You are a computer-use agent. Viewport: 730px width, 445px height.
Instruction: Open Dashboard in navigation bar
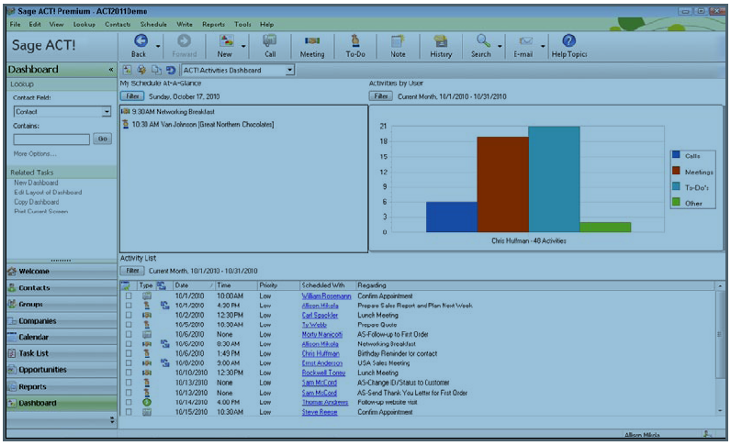point(61,403)
